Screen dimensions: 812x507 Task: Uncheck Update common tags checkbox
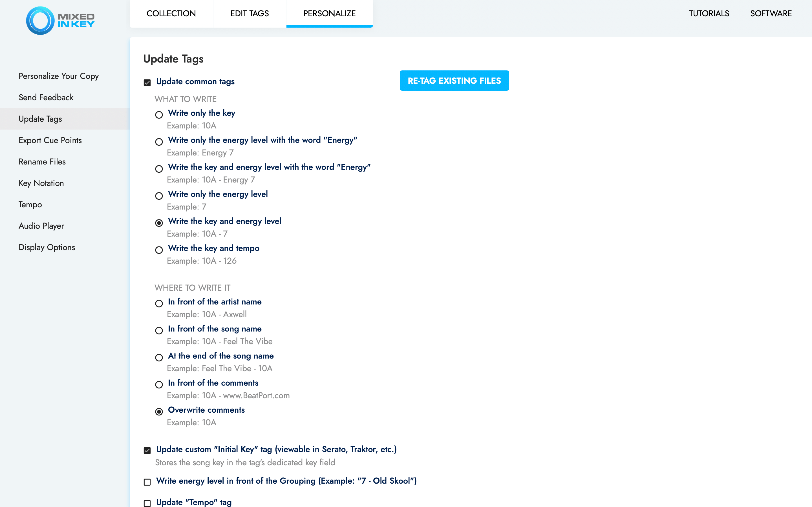147,83
